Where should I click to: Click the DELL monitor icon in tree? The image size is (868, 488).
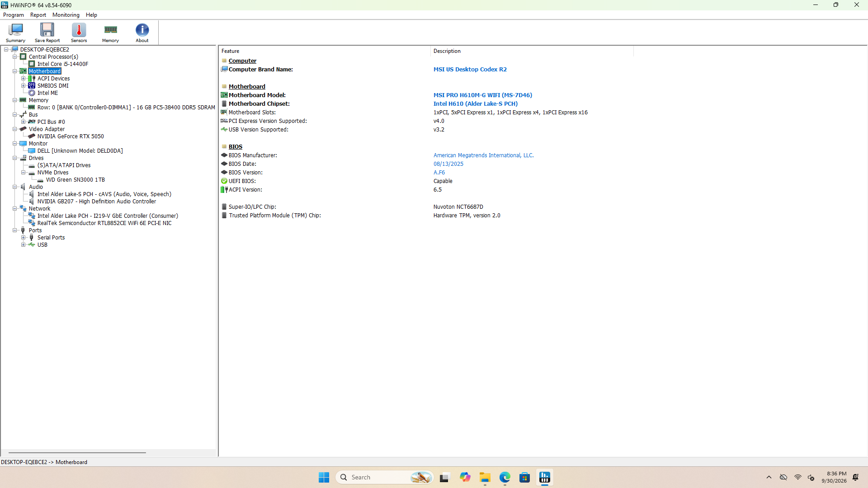pos(32,151)
